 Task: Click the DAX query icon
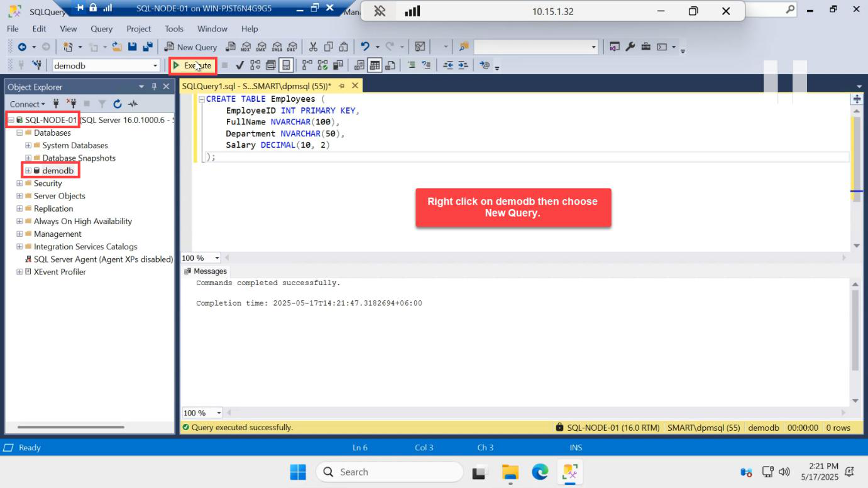tap(292, 46)
